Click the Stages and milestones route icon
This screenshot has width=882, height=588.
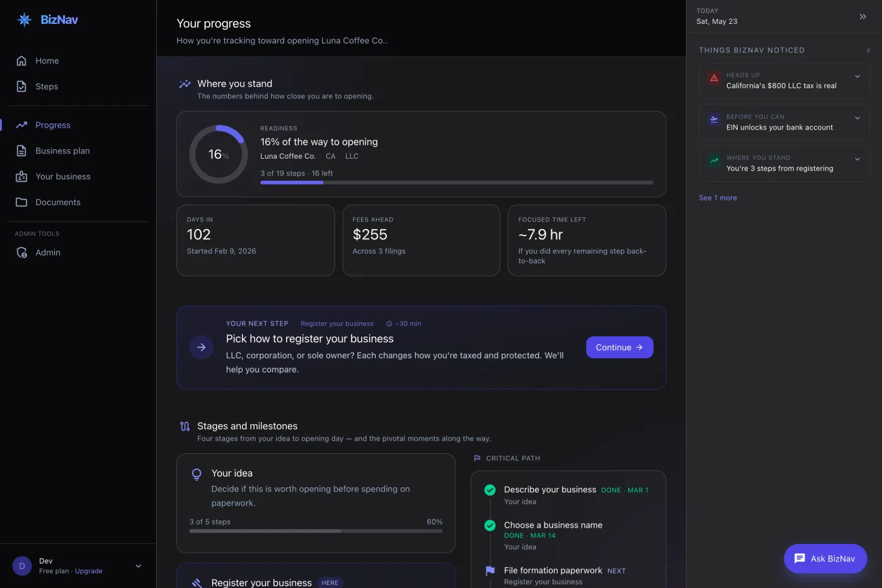[185, 426]
